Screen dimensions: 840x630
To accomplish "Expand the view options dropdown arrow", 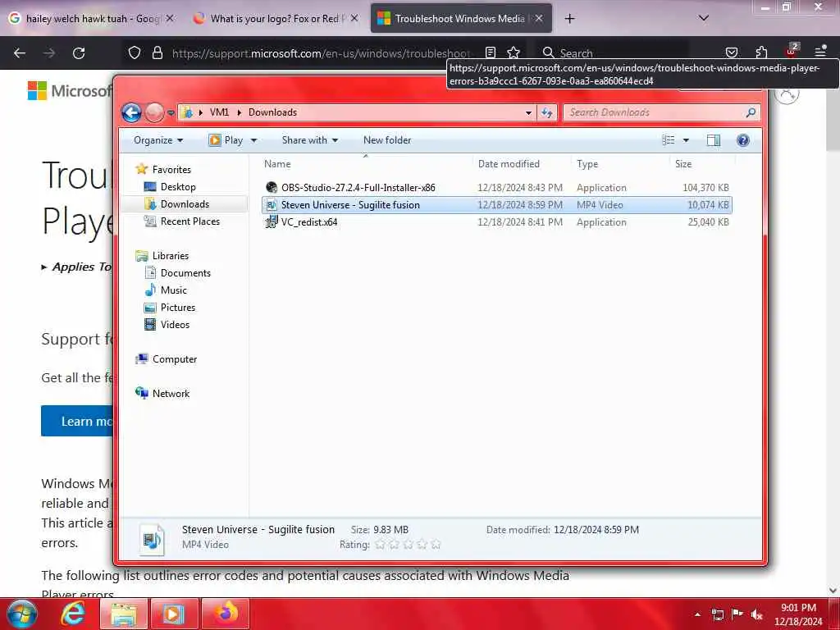I will (686, 140).
